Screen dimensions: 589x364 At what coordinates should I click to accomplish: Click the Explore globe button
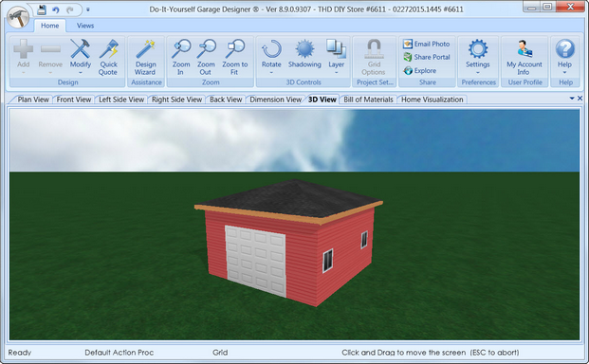pyautogui.click(x=419, y=70)
